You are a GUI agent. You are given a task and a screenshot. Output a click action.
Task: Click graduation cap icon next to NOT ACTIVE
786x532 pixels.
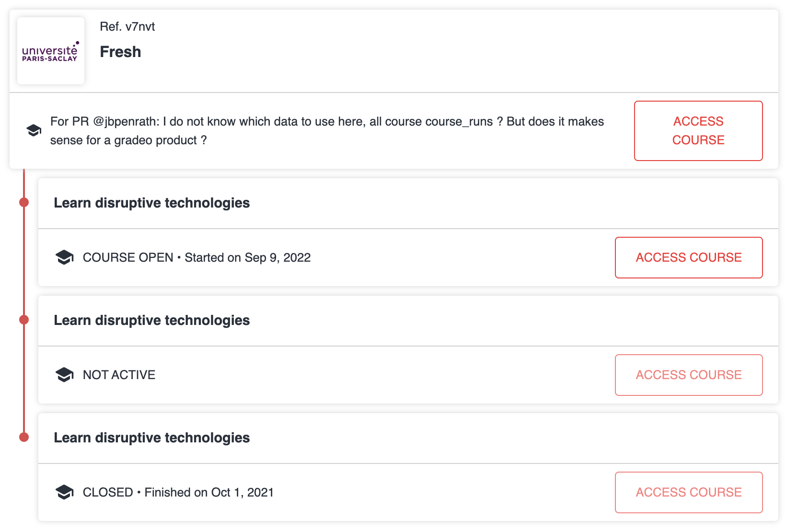64,375
